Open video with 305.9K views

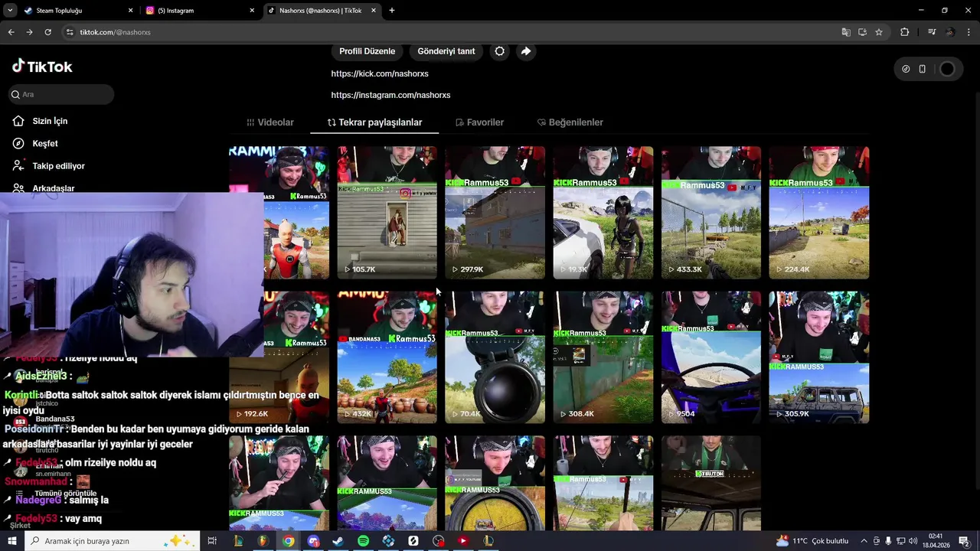coord(819,357)
